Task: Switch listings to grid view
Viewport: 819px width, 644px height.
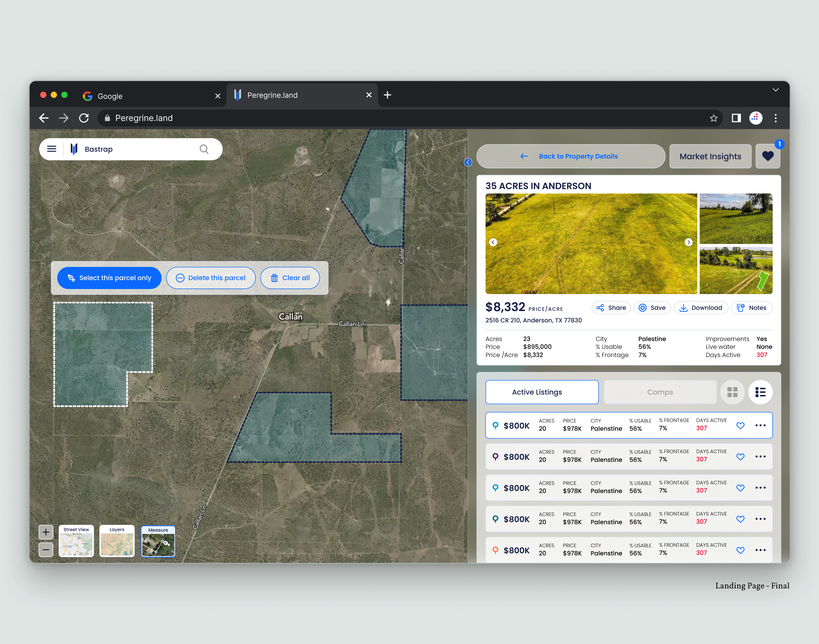Action: coord(732,392)
